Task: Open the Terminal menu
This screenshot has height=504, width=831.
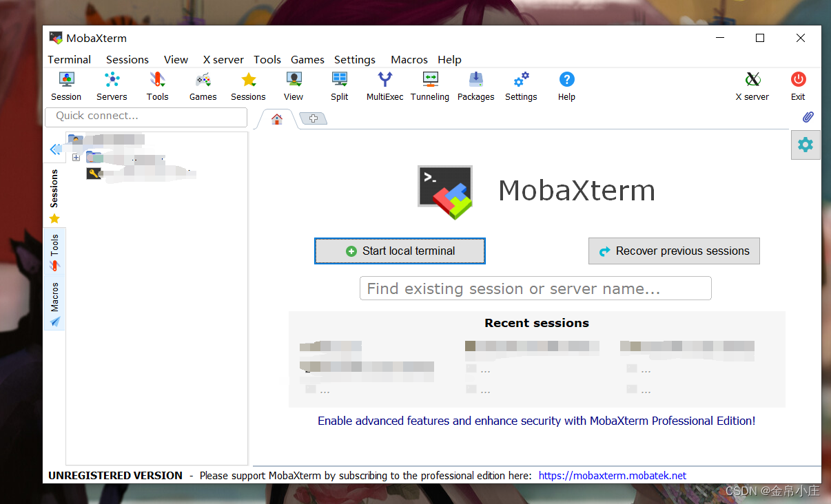Action: [x=70, y=60]
